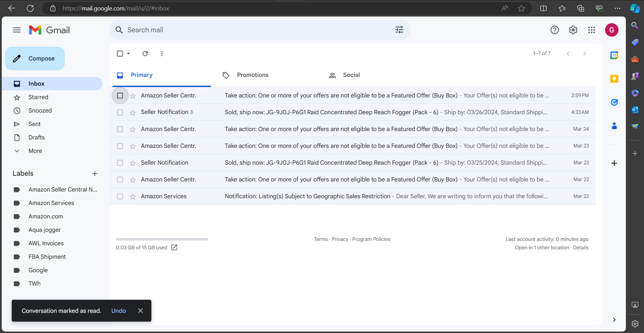
Task: Go to the Inbox folder
Action: click(52, 84)
